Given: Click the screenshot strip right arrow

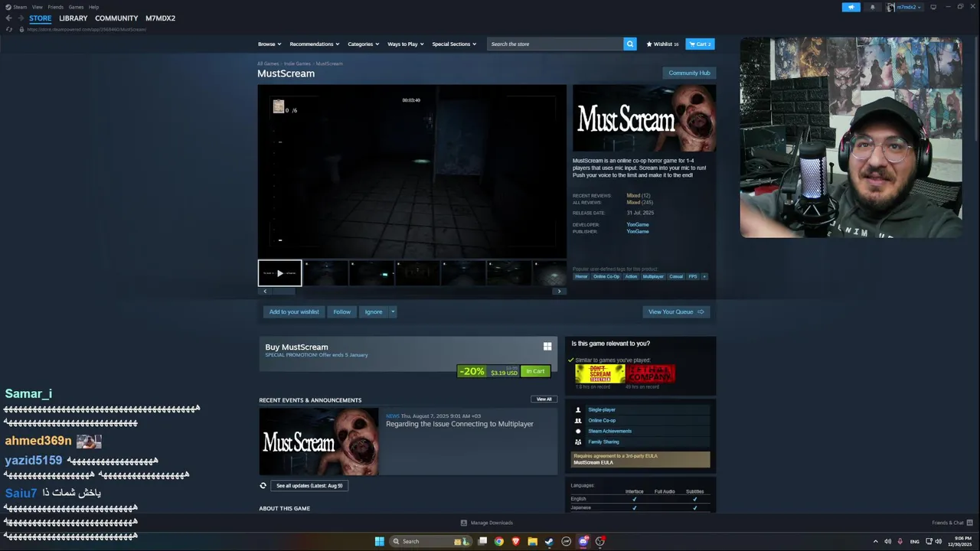Looking at the screenshot, I should [559, 292].
